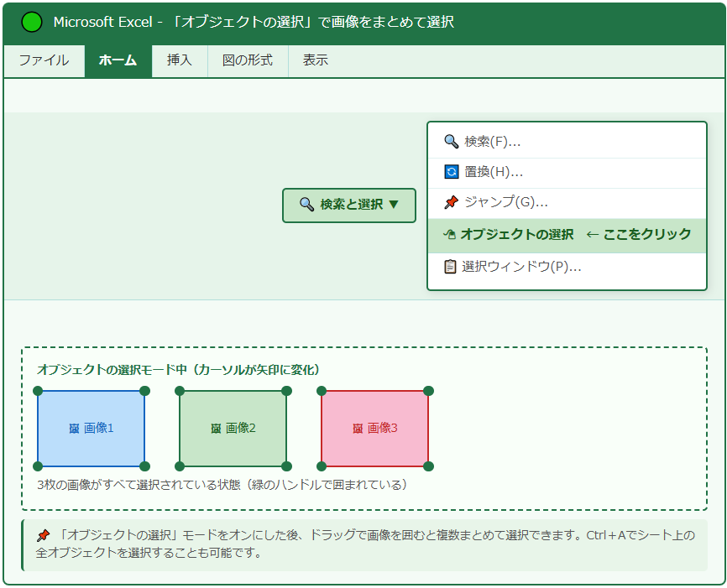This screenshot has height=588, width=727.
Task: Choose オブジェクトの選択 from the dropdown menu
Action: pyautogui.click(x=516, y=235)
